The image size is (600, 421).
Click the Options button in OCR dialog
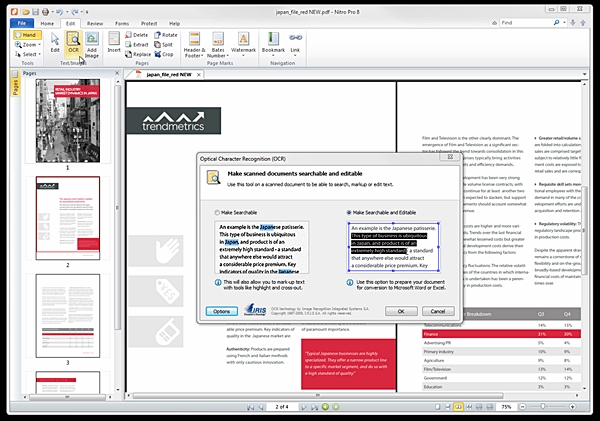coord(222,311)
